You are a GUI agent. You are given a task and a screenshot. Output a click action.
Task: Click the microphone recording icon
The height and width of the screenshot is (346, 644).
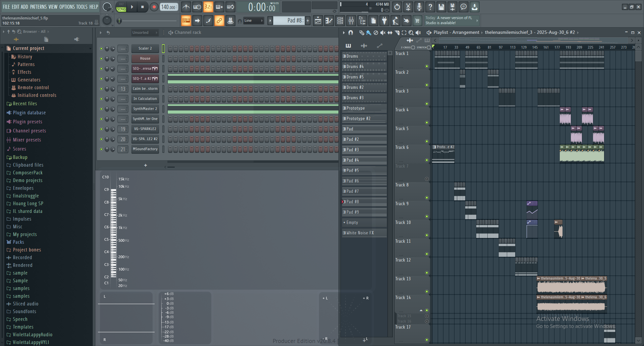coord(419,7)
